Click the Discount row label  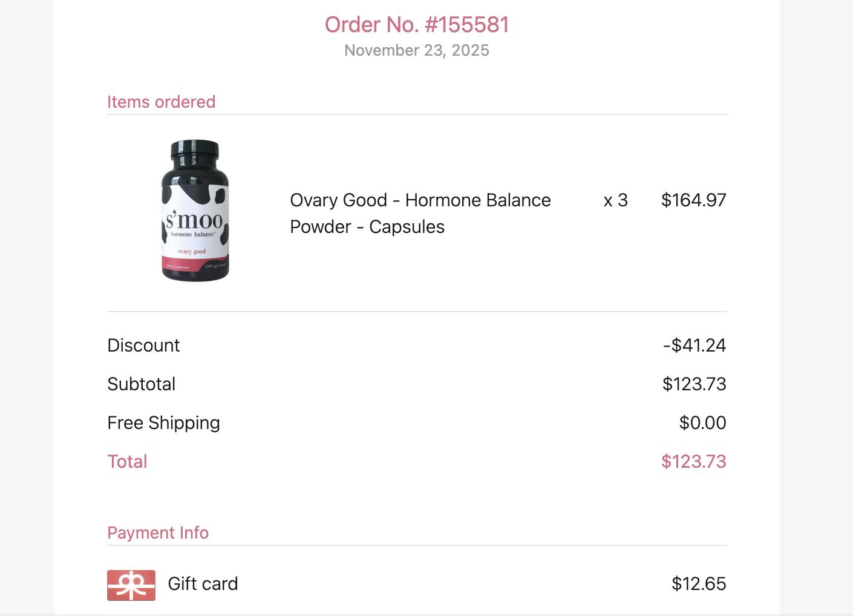click(143, 346)
